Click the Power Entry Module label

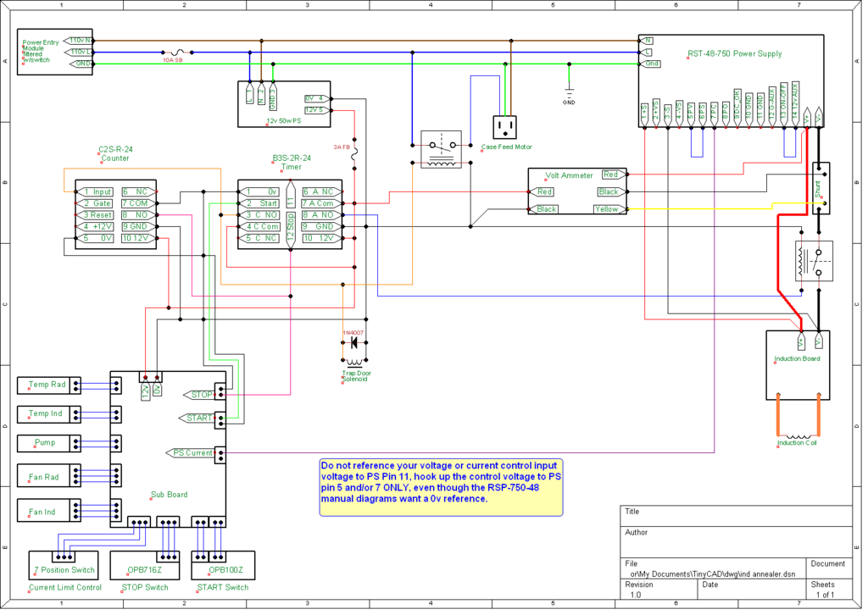pyautogui.click(x=40, y=51)
